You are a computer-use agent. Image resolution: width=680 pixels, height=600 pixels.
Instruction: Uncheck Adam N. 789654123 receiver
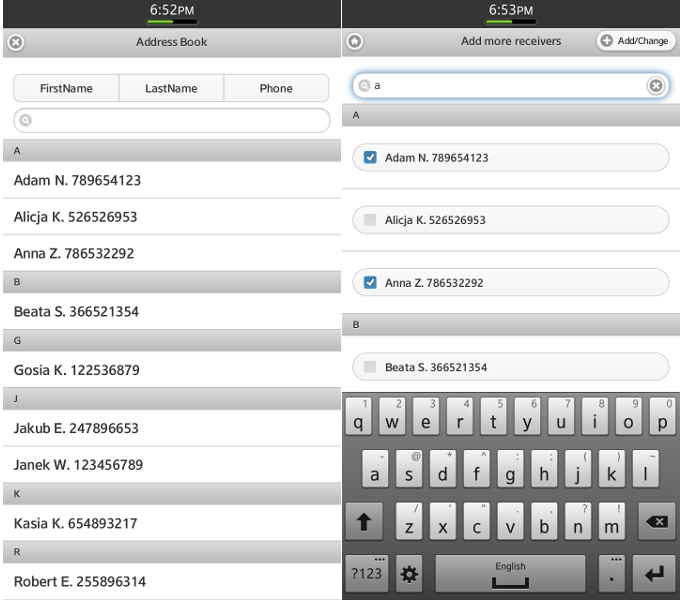click(371, 157)
